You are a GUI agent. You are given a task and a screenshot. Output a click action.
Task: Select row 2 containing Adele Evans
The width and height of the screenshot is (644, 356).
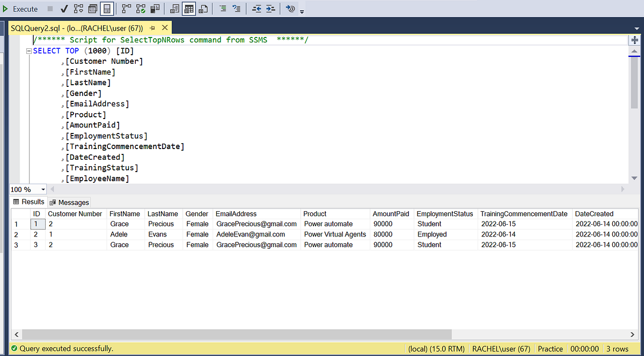[16, 234]
